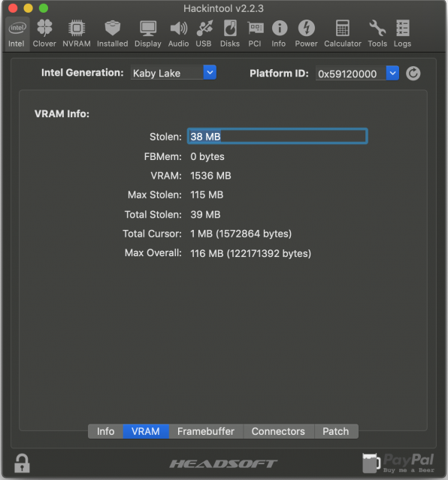Image resolution: width=448 pixels, height=480 pixels.
Task: Maximize the Hackintool window
Action: pyautogui.click(x=44, y=8)
